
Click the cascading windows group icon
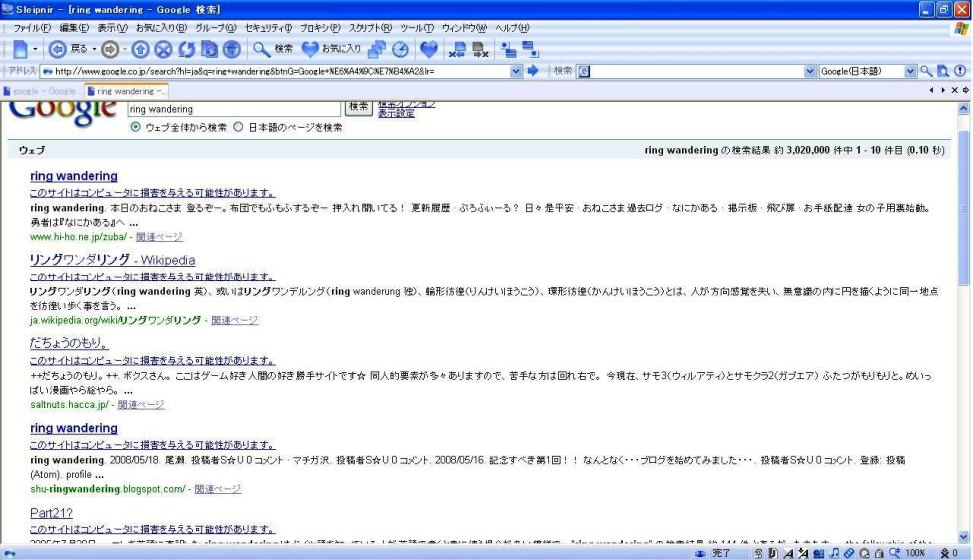tap(376, 49)
